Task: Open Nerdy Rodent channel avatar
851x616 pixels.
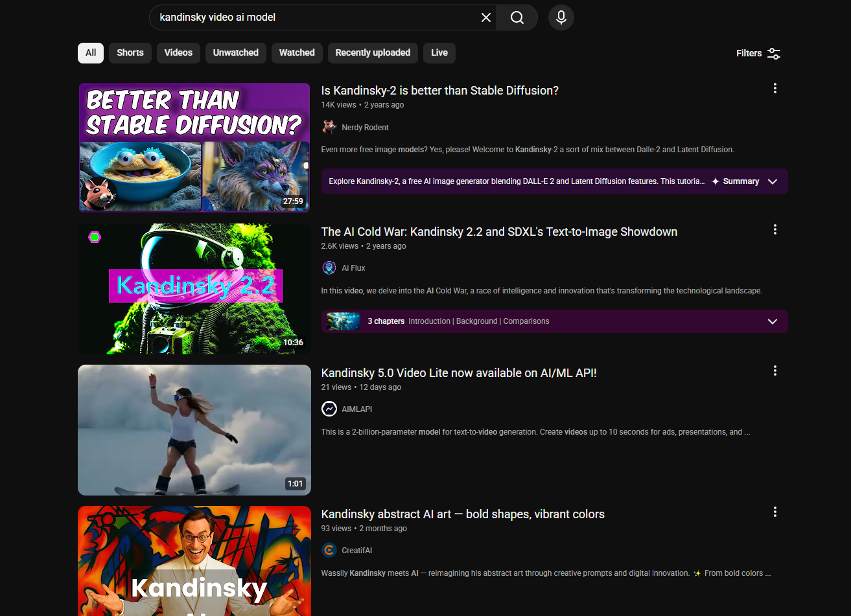Action: (x=329, y=127)
